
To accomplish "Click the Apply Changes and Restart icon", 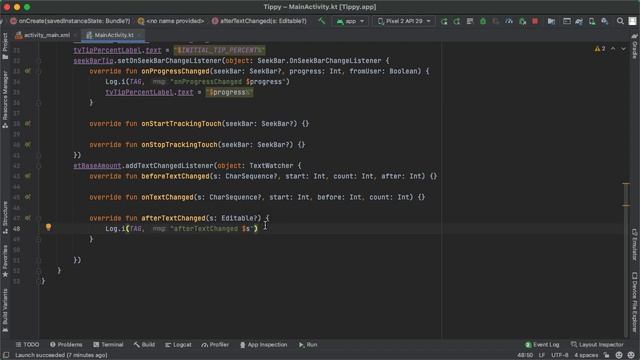I will pos(444,21).
